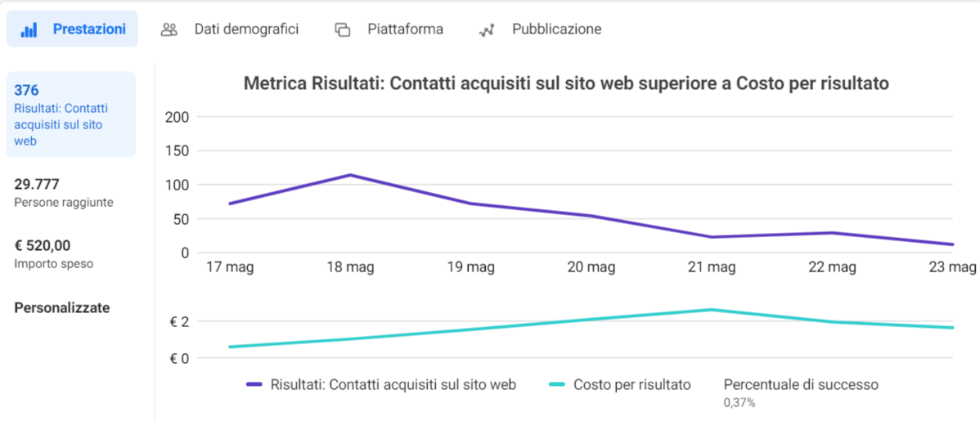Switch to the Dati demografici tab
Image resolution: width=980 pixels, height=421 pixels.
click(x=245, y=29)
